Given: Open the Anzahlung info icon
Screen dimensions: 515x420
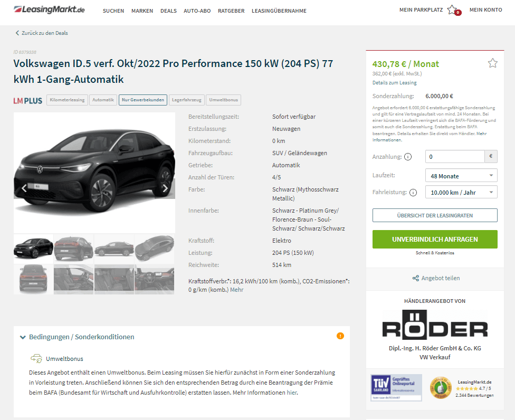Looking at the screenshot, I should 407,157.
